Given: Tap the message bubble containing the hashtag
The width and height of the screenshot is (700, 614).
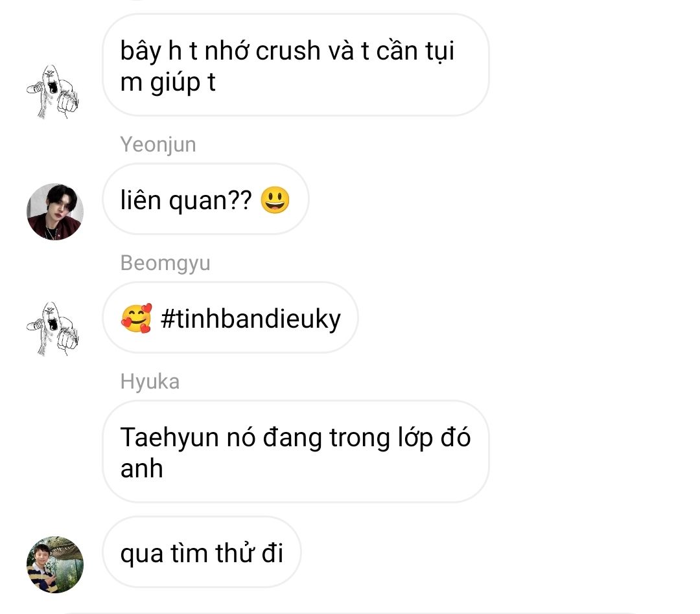Looking at the screenshot, I should [x=230, y=317].
